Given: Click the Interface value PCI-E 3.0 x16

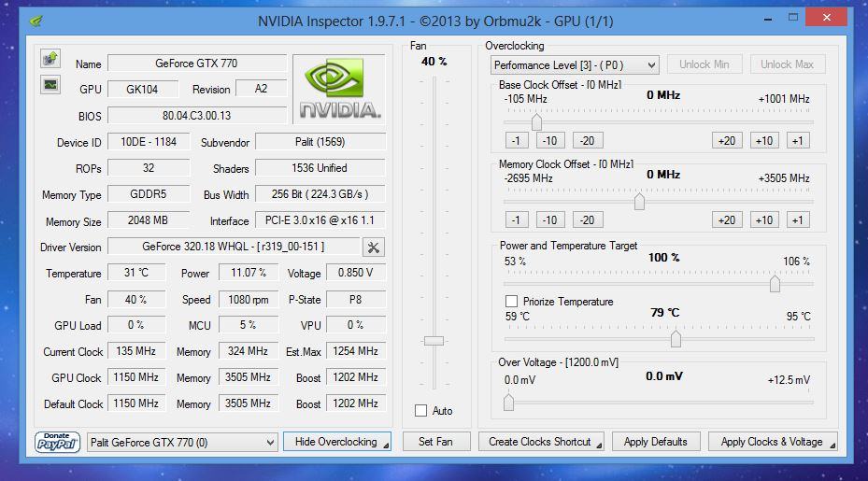Looking at the screenshot, I should click(x=320, y=220).
